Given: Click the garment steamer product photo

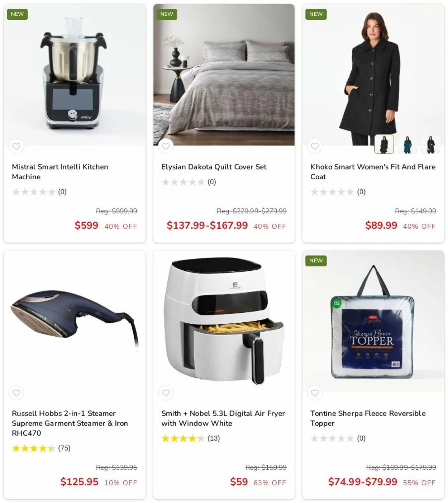Looking at the screenshot, I should [x=75, y=321].
